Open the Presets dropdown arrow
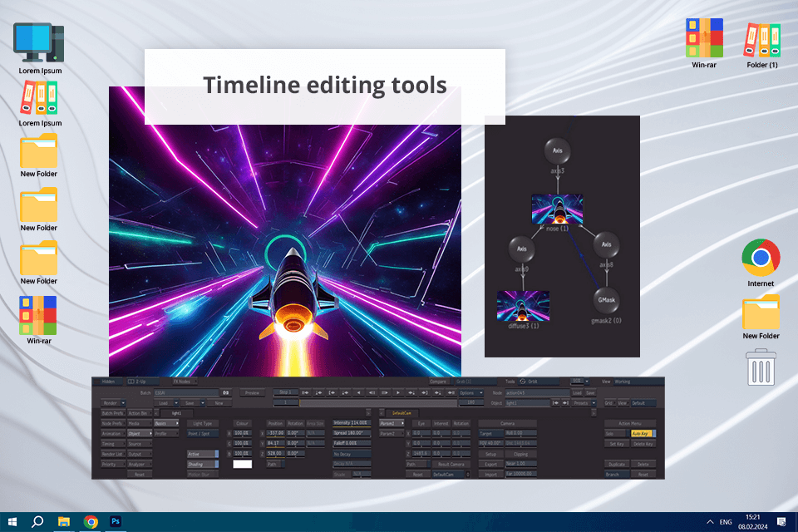 coord(594,403)
